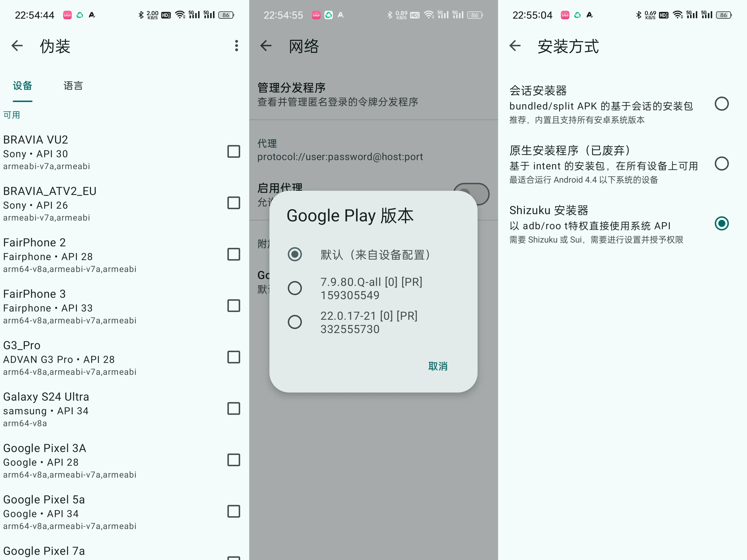The height and width of the screenshot is (560, 747).
Task: Tap the BRAVIA VU2 device name
Action: (35, 140)
